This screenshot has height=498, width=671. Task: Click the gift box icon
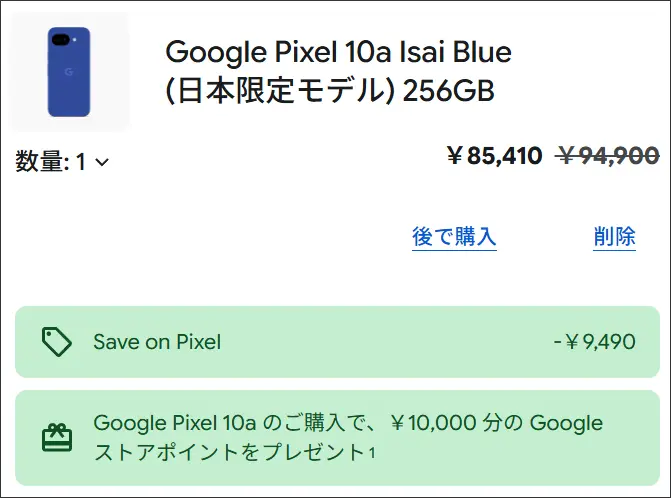(56, 437)
